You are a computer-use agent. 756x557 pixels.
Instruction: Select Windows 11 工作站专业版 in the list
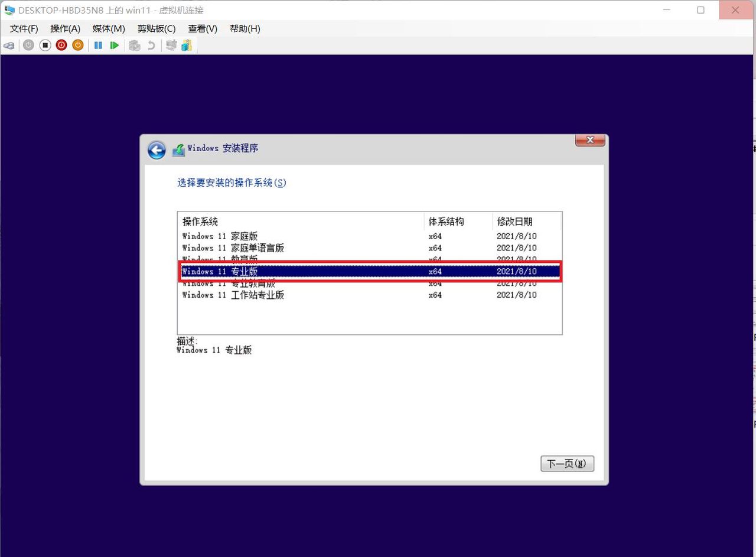370,295
